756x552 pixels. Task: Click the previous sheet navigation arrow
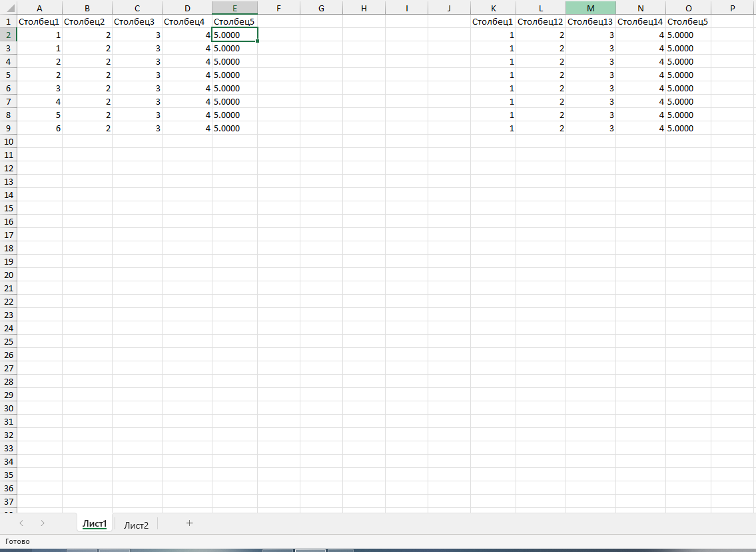(21, 523)
